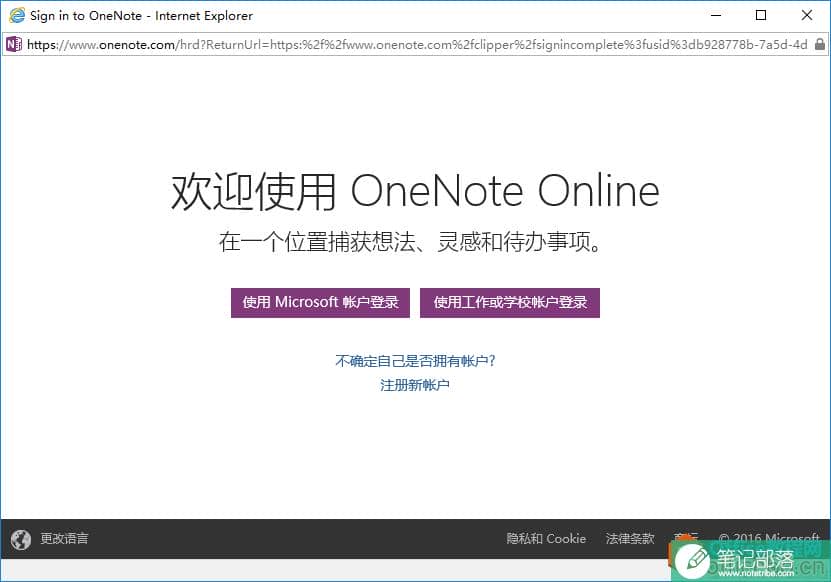Click the padlock security icon
Image resolution: width=831 pixels, height=582 pixels.
point(819,44)
